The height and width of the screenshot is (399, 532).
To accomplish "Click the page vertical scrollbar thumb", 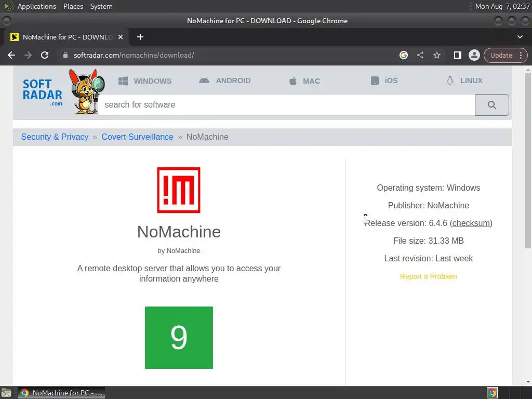I will click(x=528, y=161).
